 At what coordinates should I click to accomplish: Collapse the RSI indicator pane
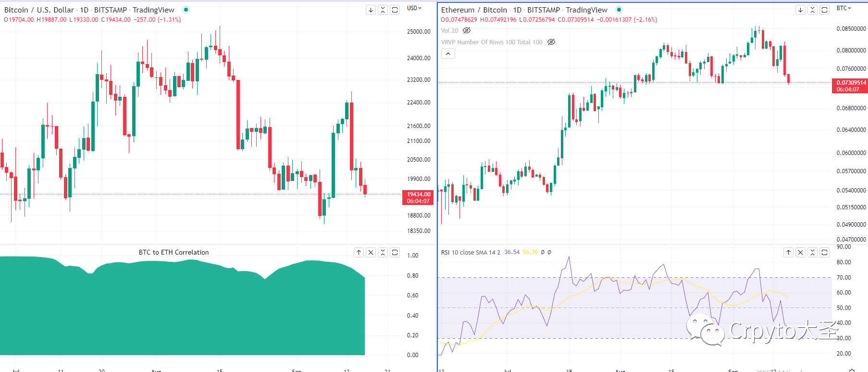point(812,252)
